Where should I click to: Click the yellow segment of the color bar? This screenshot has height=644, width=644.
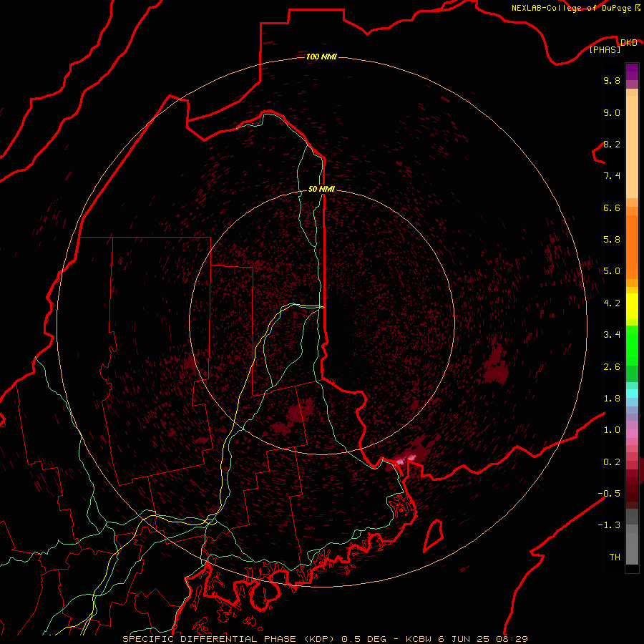(x=632, y=306)
